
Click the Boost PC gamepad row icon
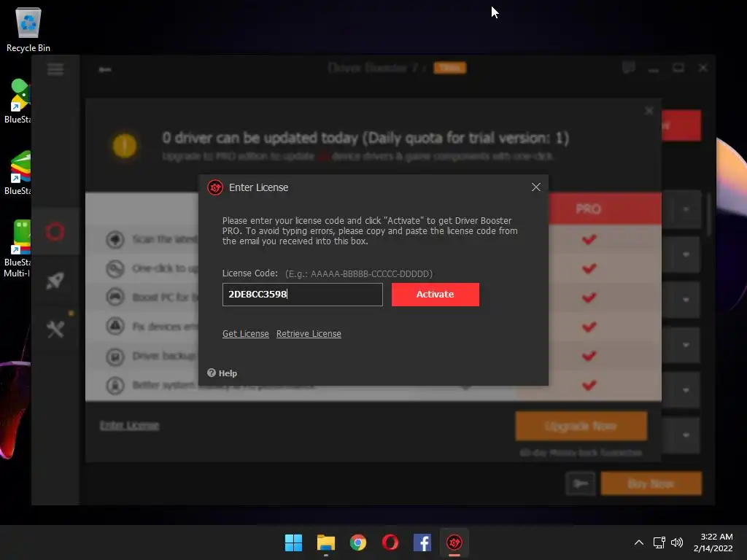point(115,297)
